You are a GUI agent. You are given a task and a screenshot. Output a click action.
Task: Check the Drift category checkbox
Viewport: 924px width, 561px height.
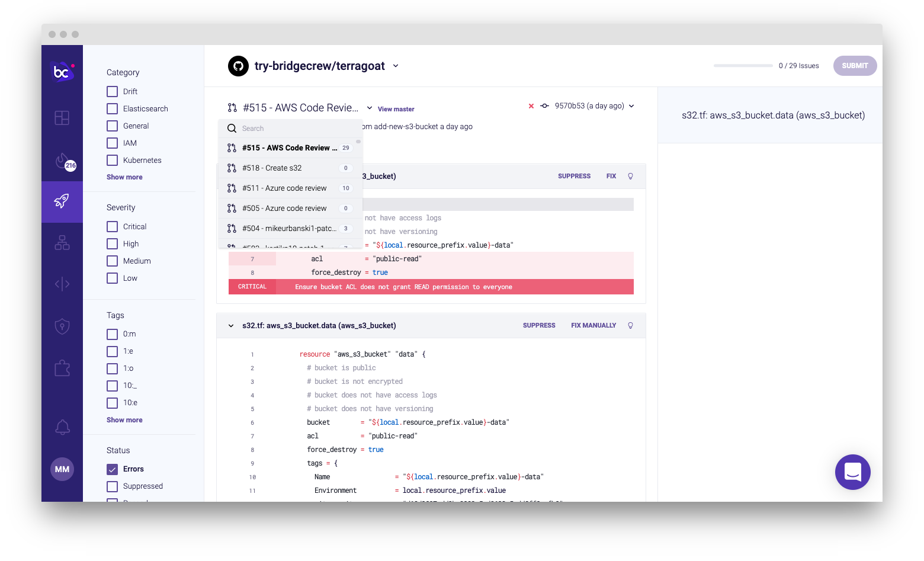(112, 91)
